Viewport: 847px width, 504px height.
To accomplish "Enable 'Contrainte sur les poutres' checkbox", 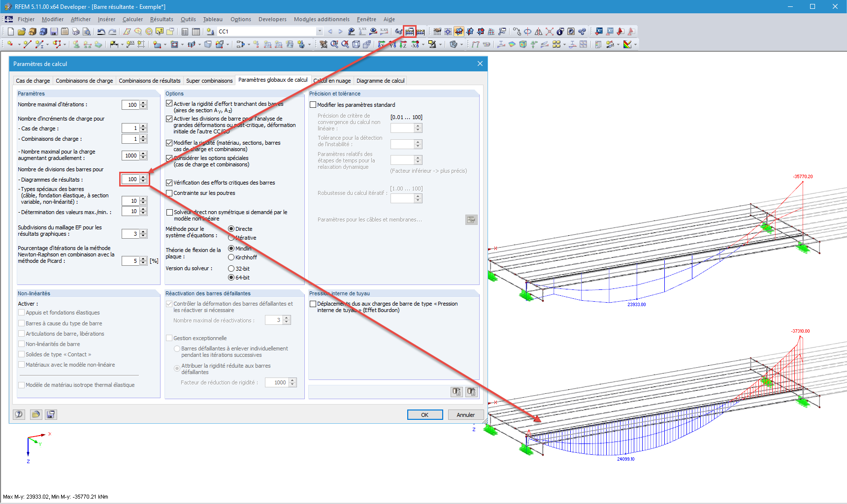I will point(169,193).
